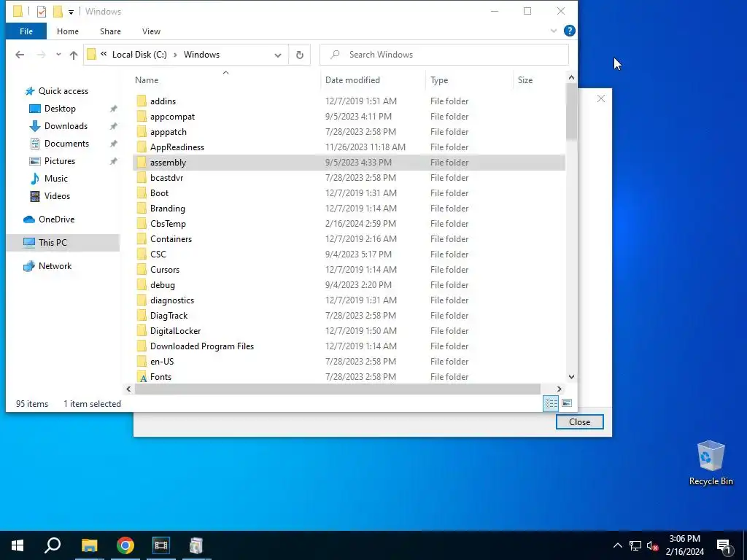Image resolution: width=747 pixels, height=560 pixels.
Task: Click in the Search Windows field
Action: tap(444, 55)
